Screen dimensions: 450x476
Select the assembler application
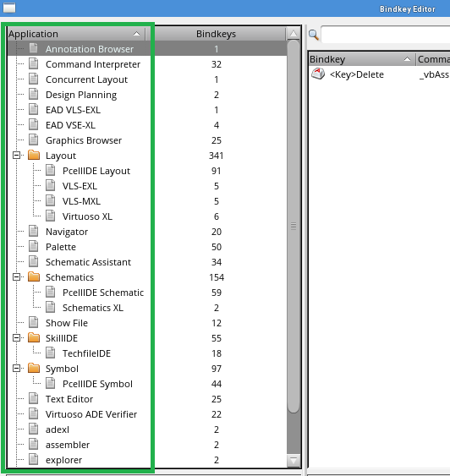coord(68,445)
